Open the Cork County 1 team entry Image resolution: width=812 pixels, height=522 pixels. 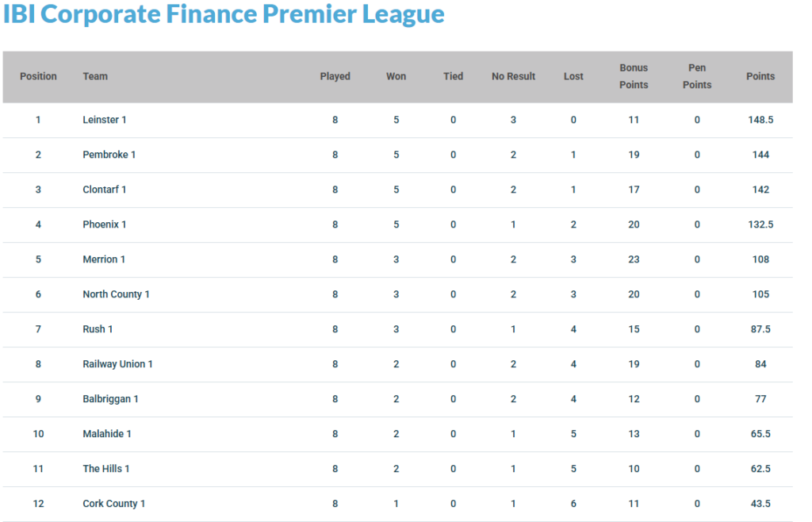coord(114,503)
